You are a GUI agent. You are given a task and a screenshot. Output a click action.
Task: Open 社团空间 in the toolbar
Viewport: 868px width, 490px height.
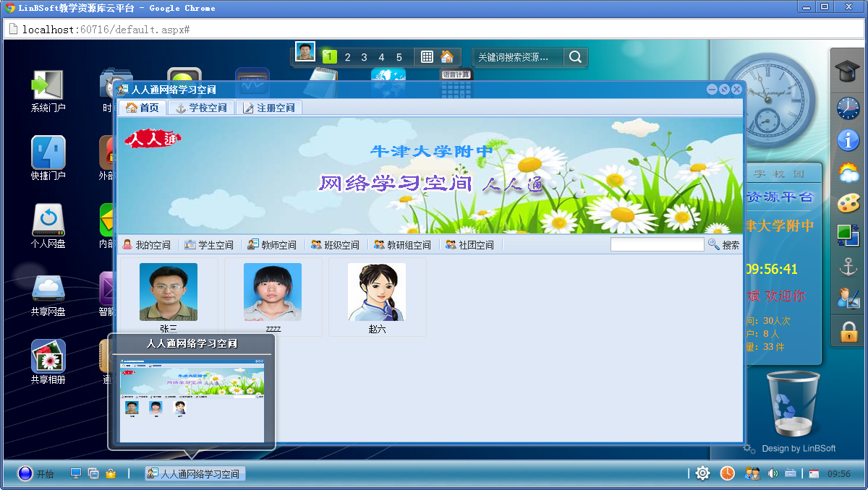click(x=470, y=245)
